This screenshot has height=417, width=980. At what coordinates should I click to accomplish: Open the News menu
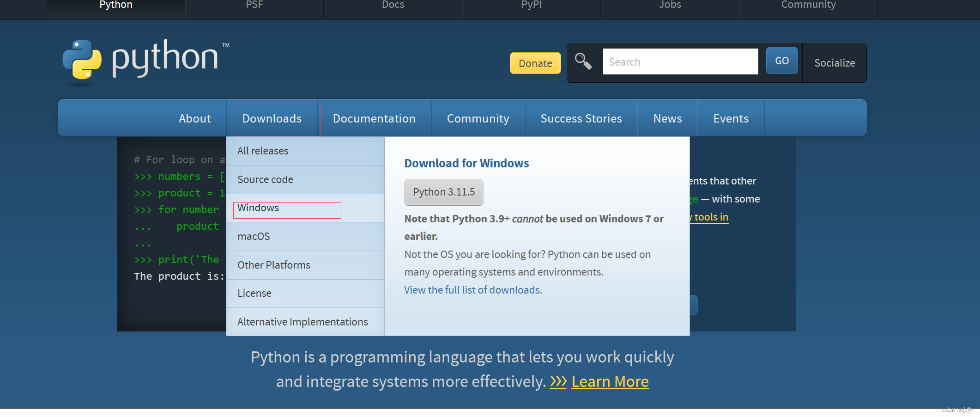(668, 118)
